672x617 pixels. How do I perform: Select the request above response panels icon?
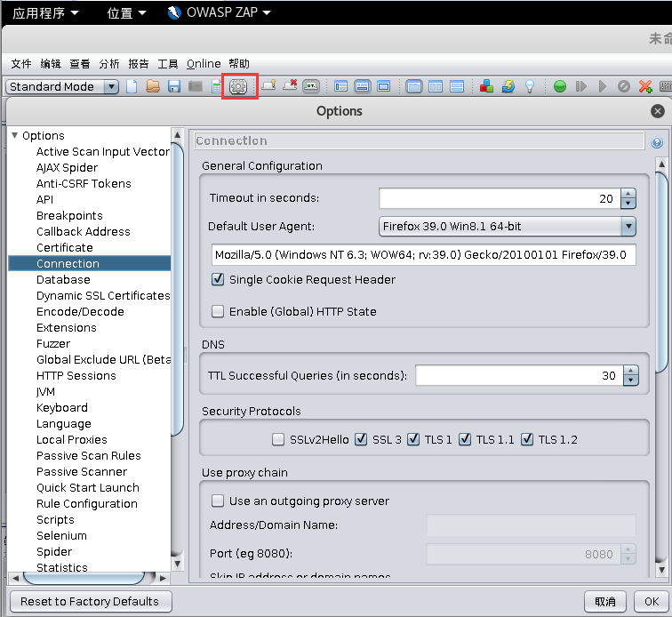point(457,86)
